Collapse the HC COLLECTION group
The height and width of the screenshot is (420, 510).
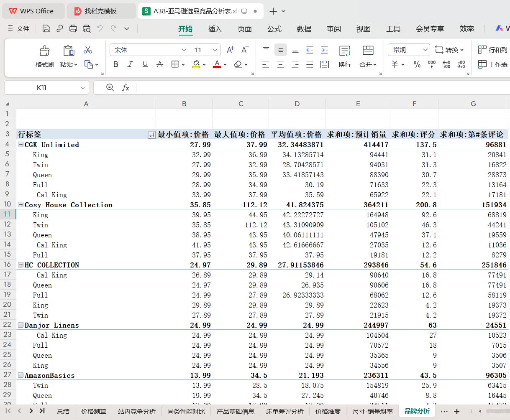click(21, 265)
